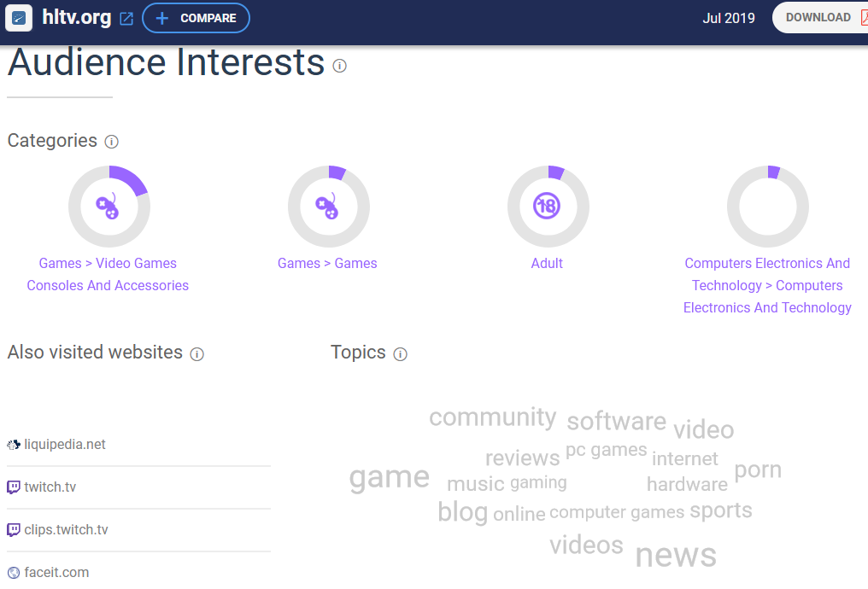The width and height of the screenshot is (868, 589).
Task: Open the Adult category link
Action: click(547, 263)
